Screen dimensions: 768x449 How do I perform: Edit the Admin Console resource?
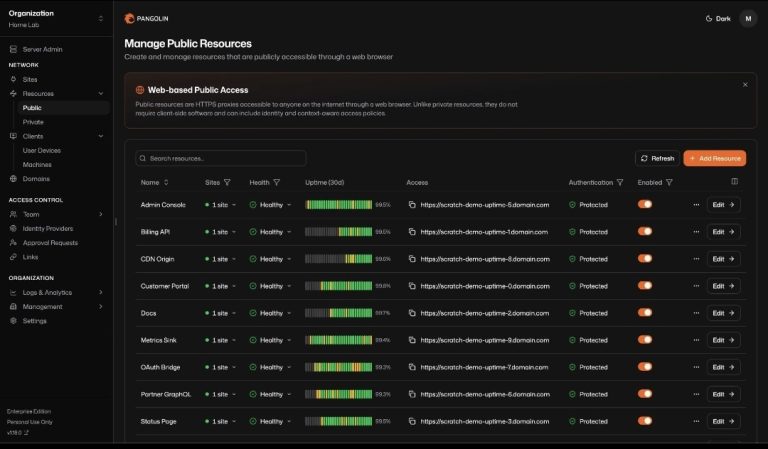click(723, 205)
